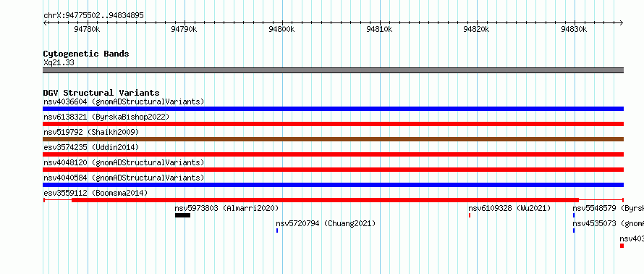
Task: Click the nsv4036604 blue variant bar
Action: point(333,109)
